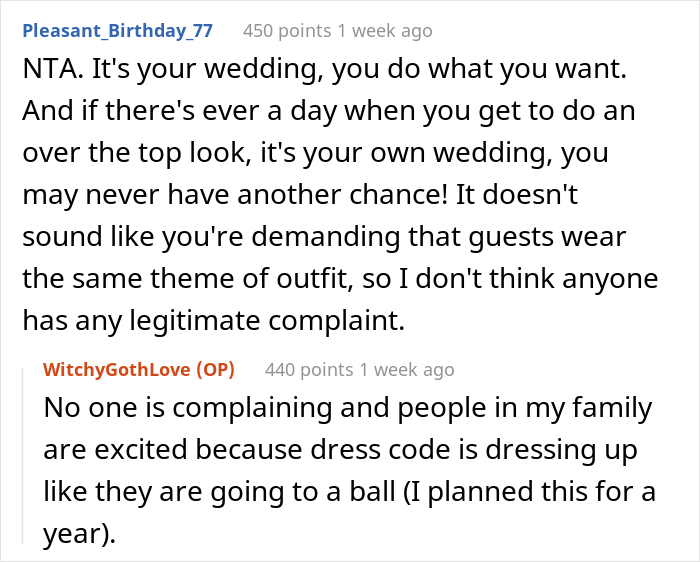Open Pleasant_Birthday_77's user profile
Viewport: 700px width, 562px height.
click(x=117, y=30)
